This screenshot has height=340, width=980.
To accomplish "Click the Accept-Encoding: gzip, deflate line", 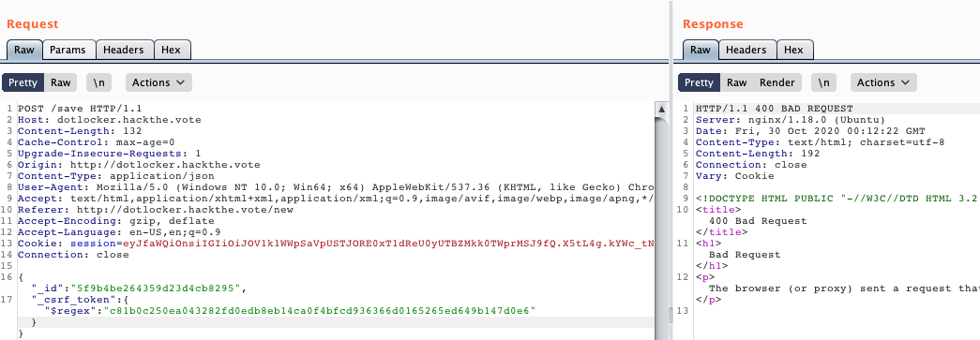I will pos(115,221).
